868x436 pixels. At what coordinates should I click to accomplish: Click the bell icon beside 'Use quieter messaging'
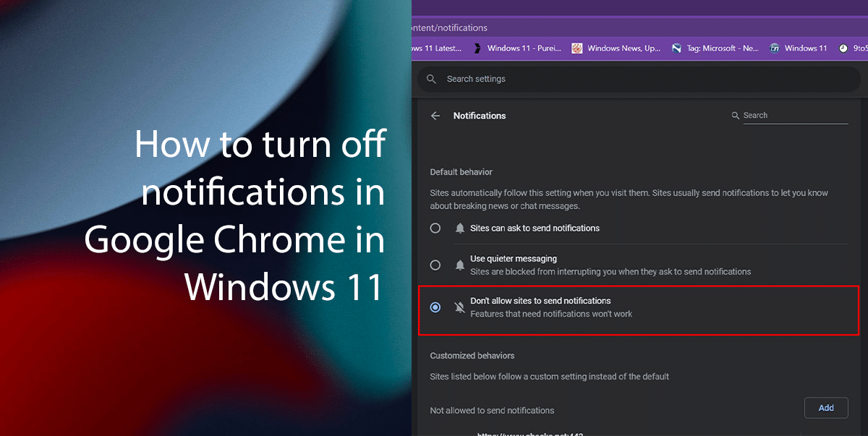[459, 265]
